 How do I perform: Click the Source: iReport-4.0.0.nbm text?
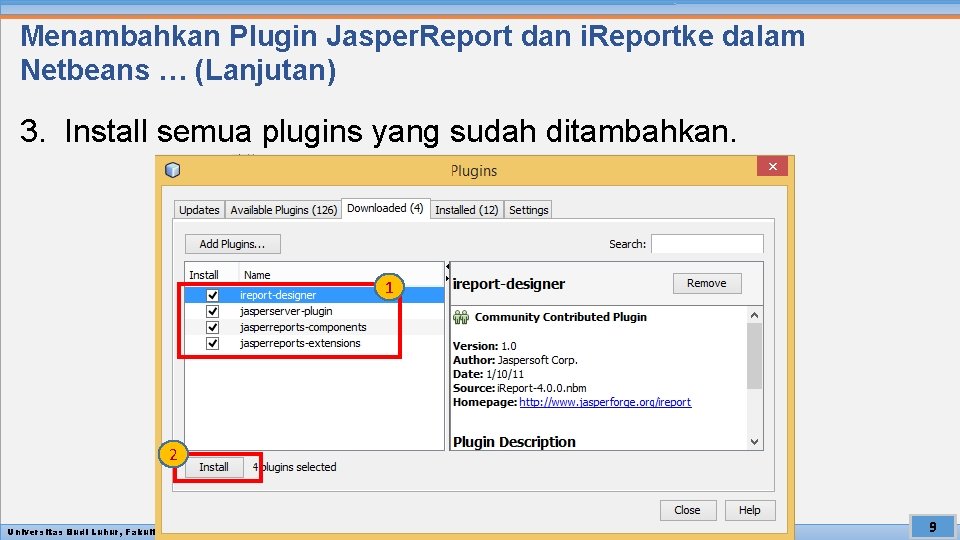click(520, 388)
